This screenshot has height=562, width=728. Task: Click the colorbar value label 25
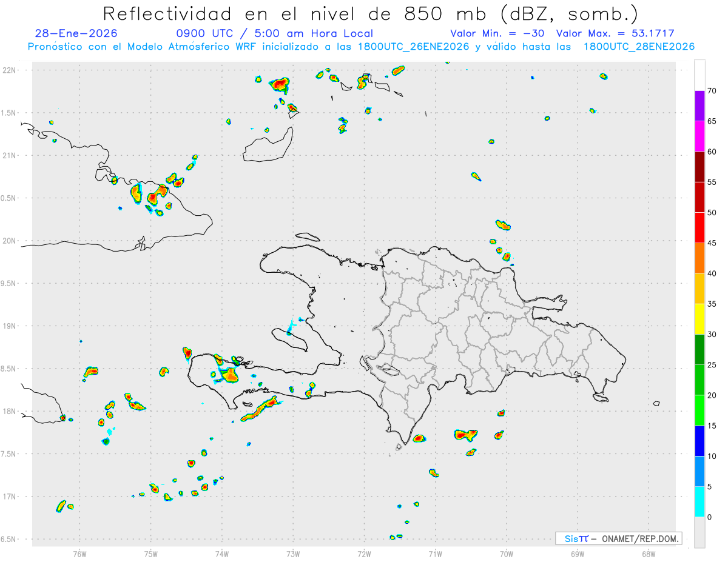pyautogui.click(x=712, y=365)
